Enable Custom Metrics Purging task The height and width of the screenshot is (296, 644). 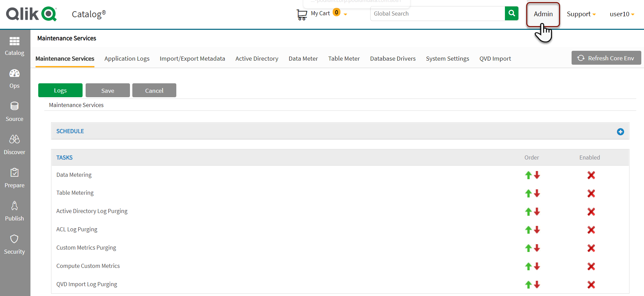click(x=591, y=248)
